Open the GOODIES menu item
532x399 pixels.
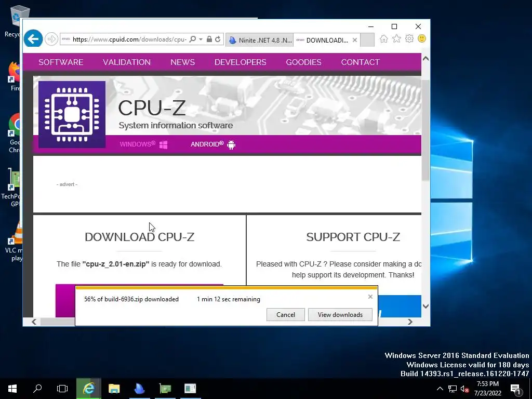[x=303, y=62]
